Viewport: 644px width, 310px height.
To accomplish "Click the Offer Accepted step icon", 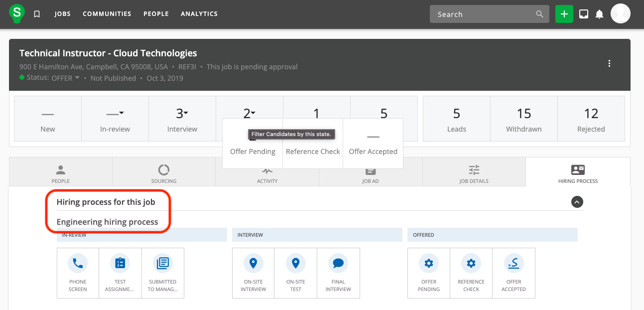I will pos(514,263).
